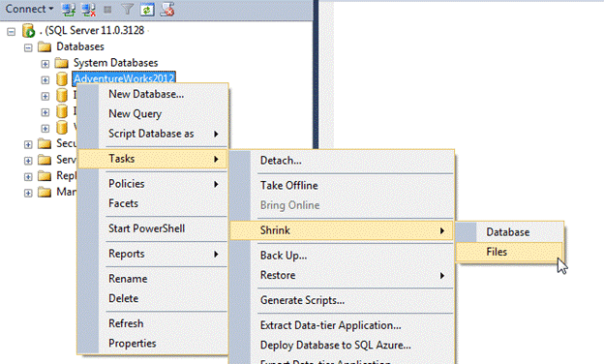Image resolution: width=604 pixels, height=364 pixels.
Task: Click the Stop square toolbar icon
Action: (x=107, y=10)
